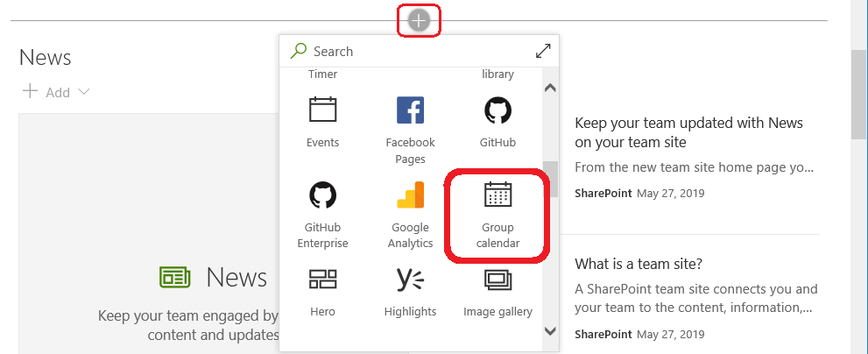The image size is (868, 354).
Task: Click the web part list scroll down arrow
Action: tap(550, 331)
